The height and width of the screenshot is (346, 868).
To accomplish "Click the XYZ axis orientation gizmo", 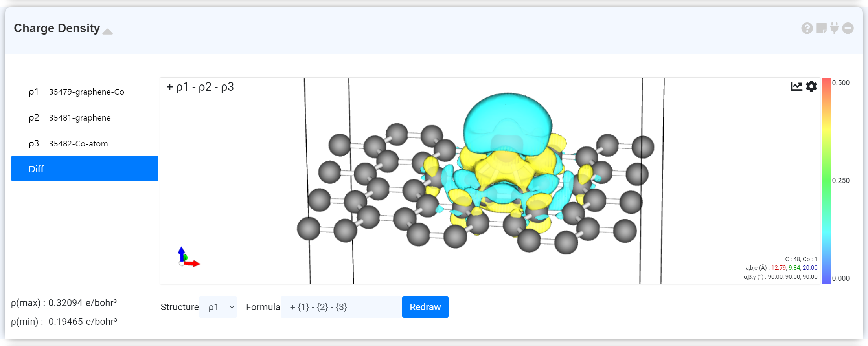I will coord(186,258).
